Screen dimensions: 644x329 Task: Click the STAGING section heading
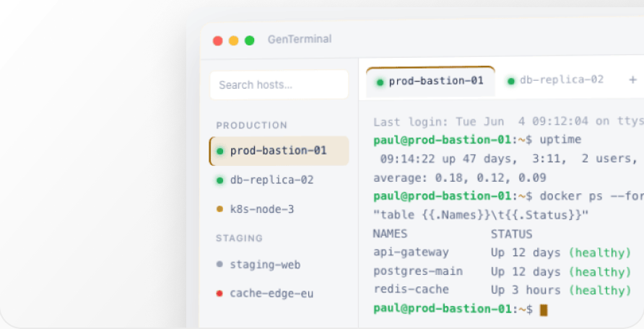click(x=240, y=238)
